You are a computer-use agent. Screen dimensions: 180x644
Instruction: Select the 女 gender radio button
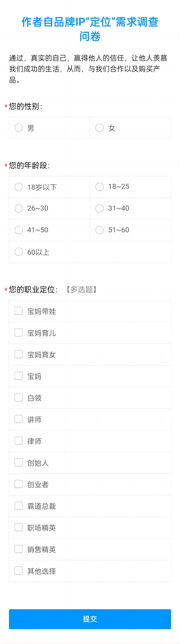tap(100, 128)
